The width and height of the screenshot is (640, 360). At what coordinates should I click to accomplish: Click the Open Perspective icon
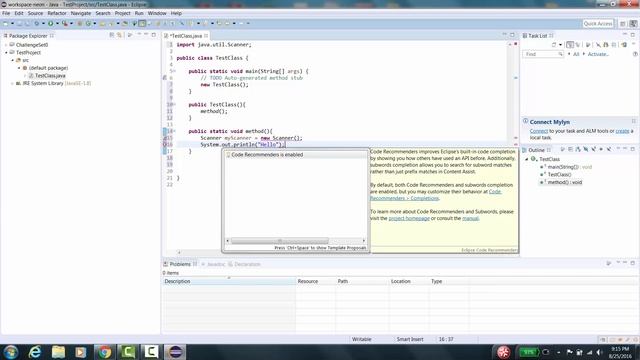click(x=623, y=24)
